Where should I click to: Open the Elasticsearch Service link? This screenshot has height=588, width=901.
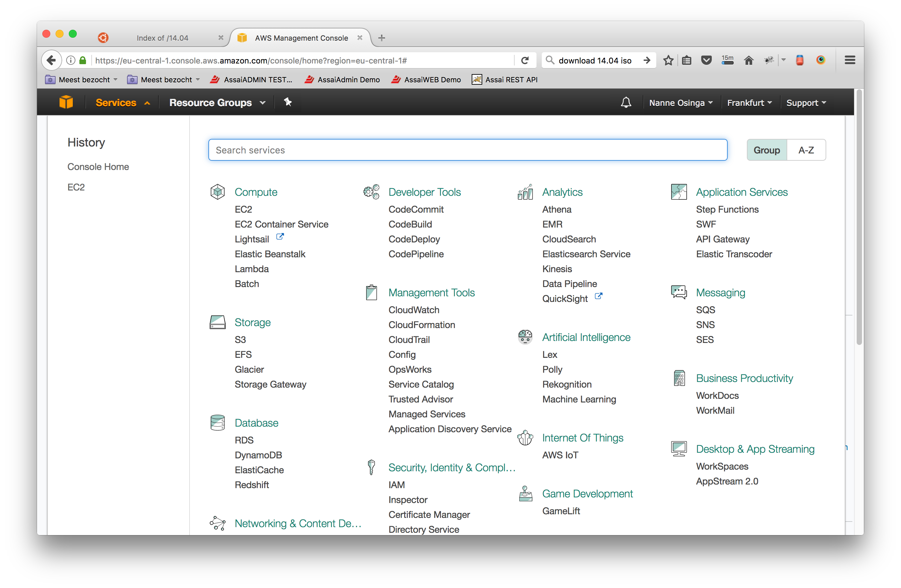586,254
